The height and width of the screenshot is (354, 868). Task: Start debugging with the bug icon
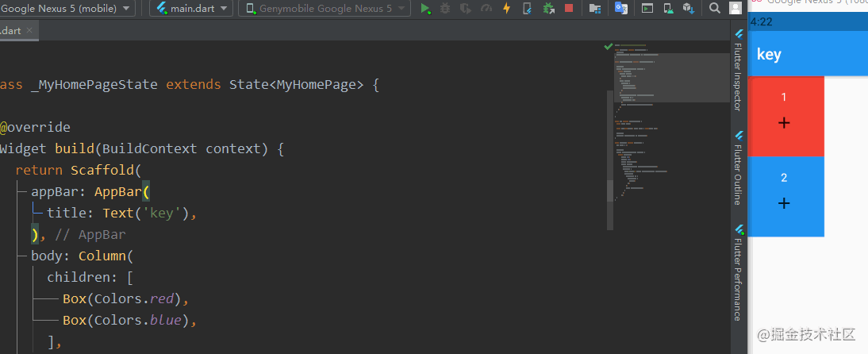click(445, 8)
